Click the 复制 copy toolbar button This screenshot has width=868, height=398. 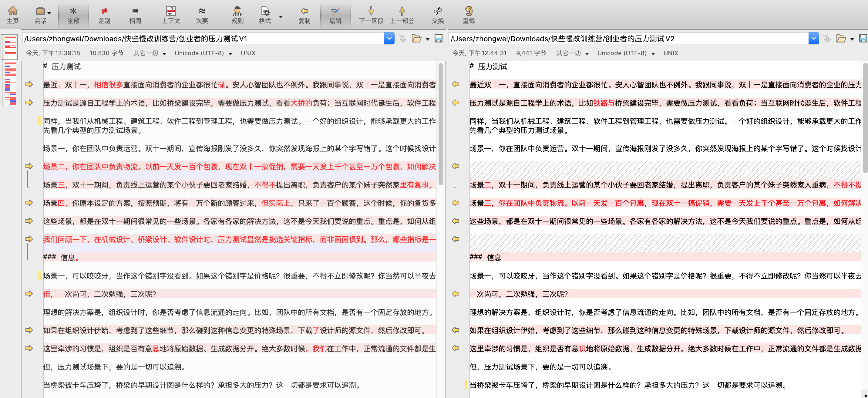point(304,15)
